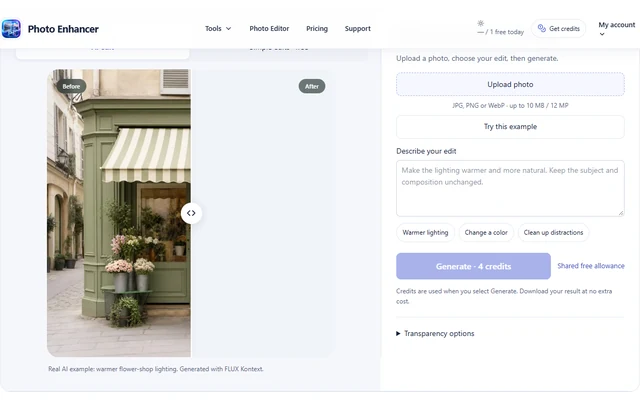640x400 pixels.
Task: Focus the Describe your edit text box
Action: [x=510, y=188]
